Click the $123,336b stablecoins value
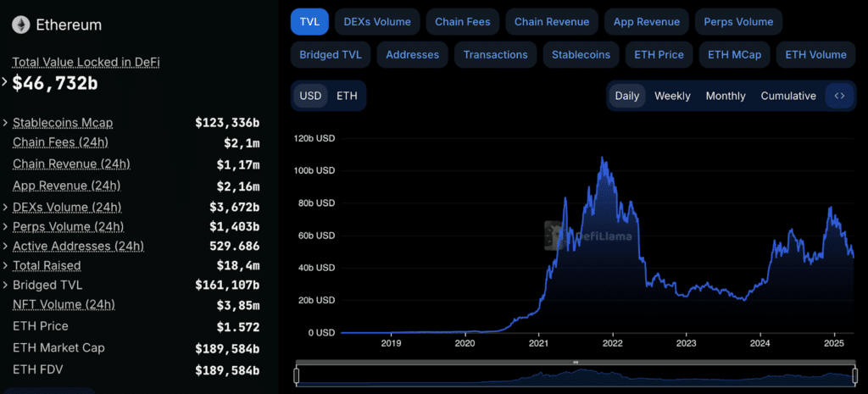868x394 pixels. click(227, 122)
